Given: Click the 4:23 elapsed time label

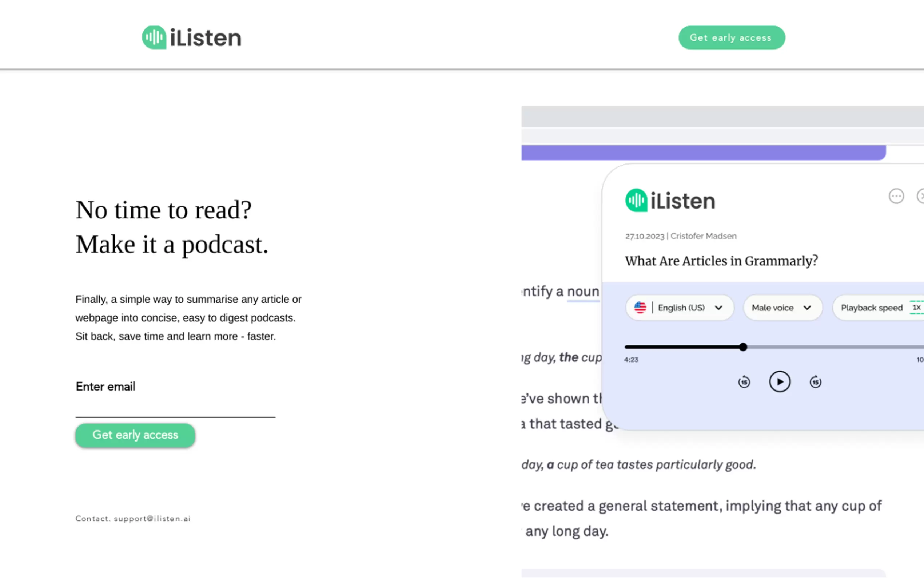Looking at the screenshot, I should (x=631, y=360).
